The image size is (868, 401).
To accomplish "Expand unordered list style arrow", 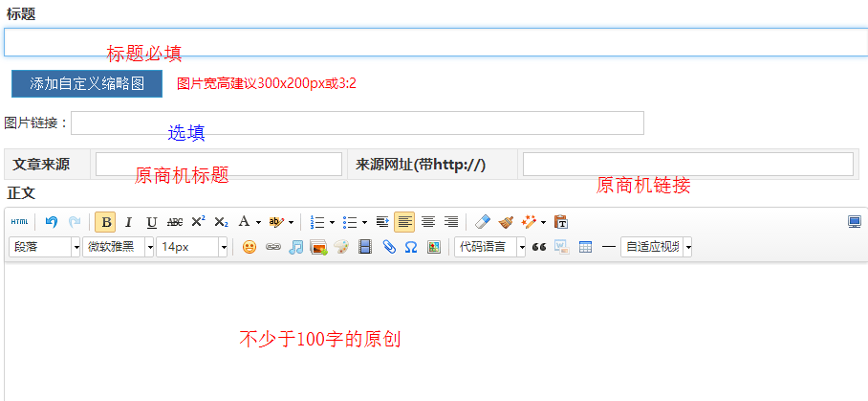I will (x=365, y=223).
